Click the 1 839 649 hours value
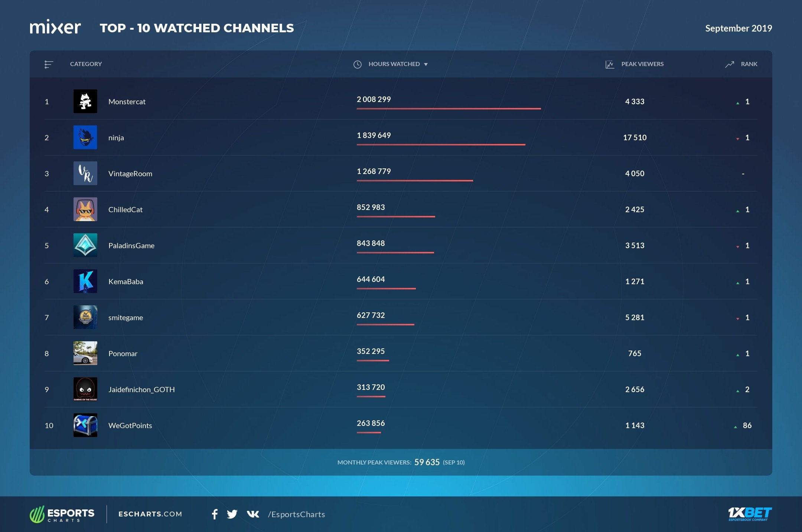The height and width of the screenshot is (532, 802). (374, 135)
